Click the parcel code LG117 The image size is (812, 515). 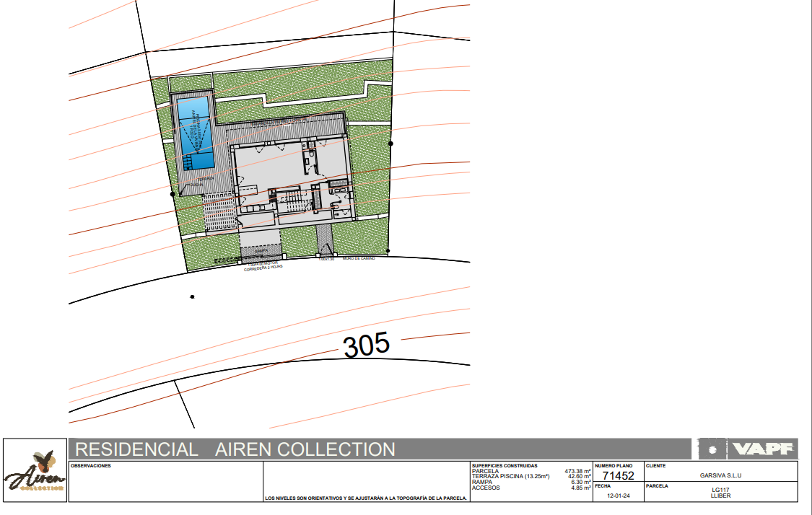point(721,490)
